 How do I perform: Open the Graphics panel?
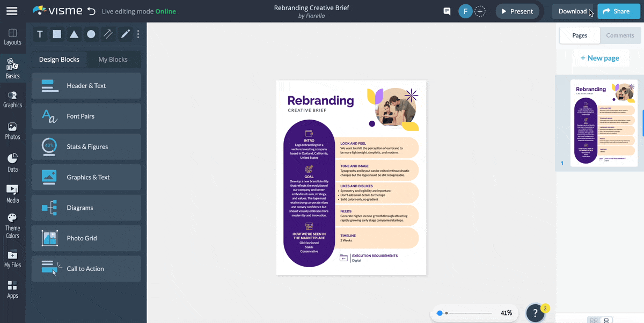[x=13, y=99]
